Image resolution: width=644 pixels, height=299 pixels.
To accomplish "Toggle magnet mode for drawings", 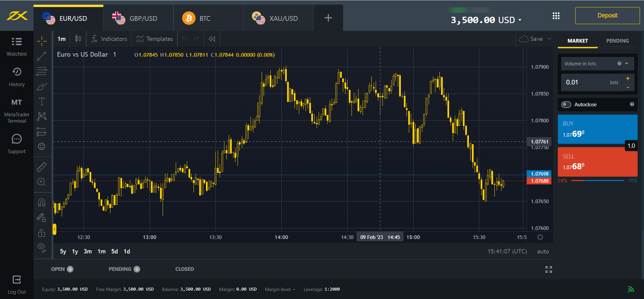I will (42, 202).
